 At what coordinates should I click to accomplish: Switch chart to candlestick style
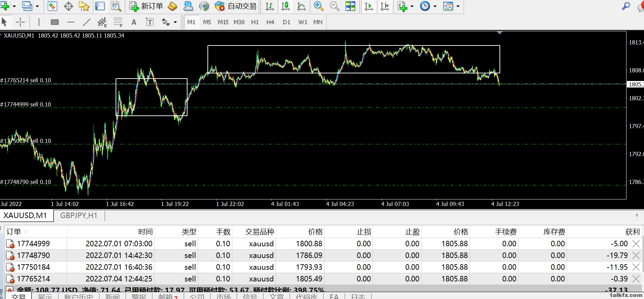[x=286, y=6]
